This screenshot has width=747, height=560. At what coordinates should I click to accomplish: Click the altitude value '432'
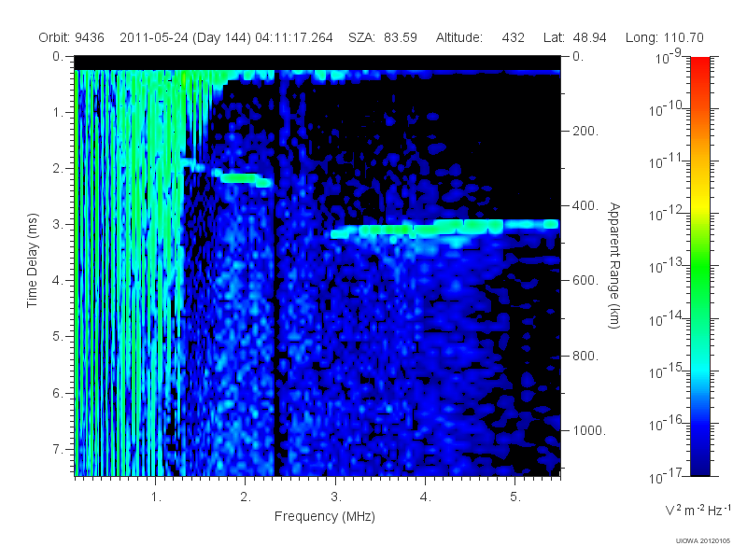coord(513,37)
